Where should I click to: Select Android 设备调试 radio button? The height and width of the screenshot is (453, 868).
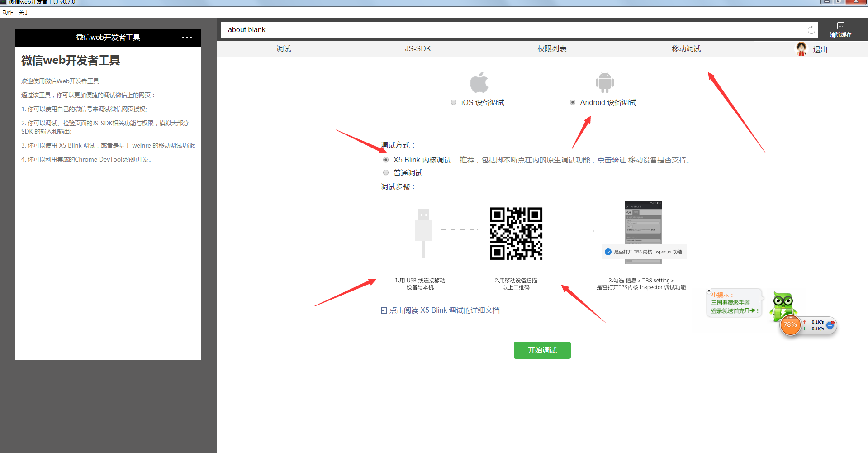click(x=573, y=102)
